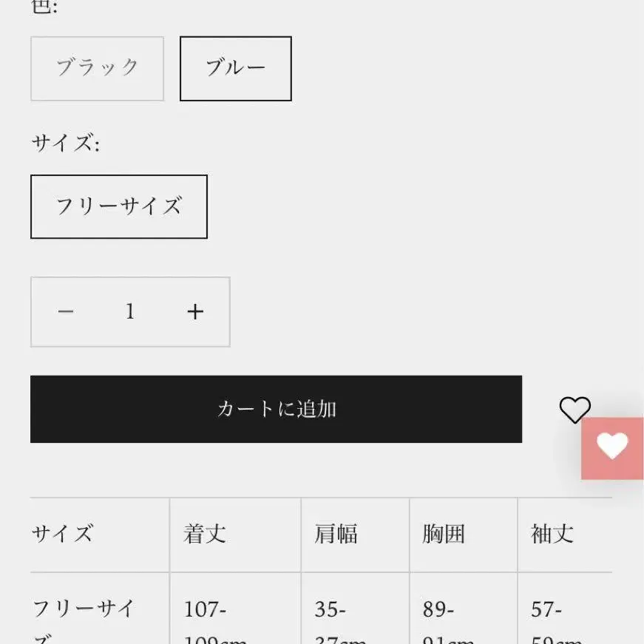Decrease quantity with the minus icon
The image size is (644, 644).
pos(66,312)
